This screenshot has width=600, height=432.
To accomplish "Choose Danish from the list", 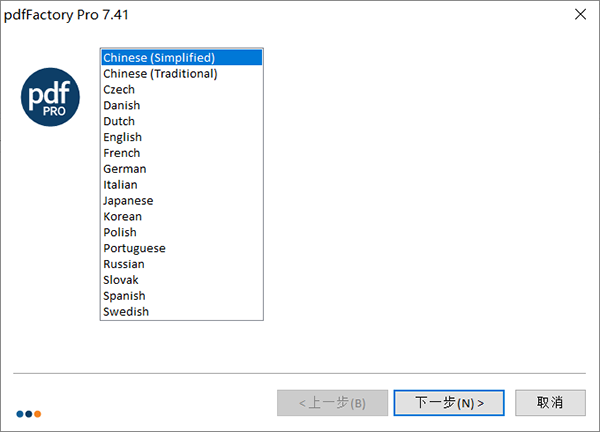I will pyautogui.click(x=182, y=105).
